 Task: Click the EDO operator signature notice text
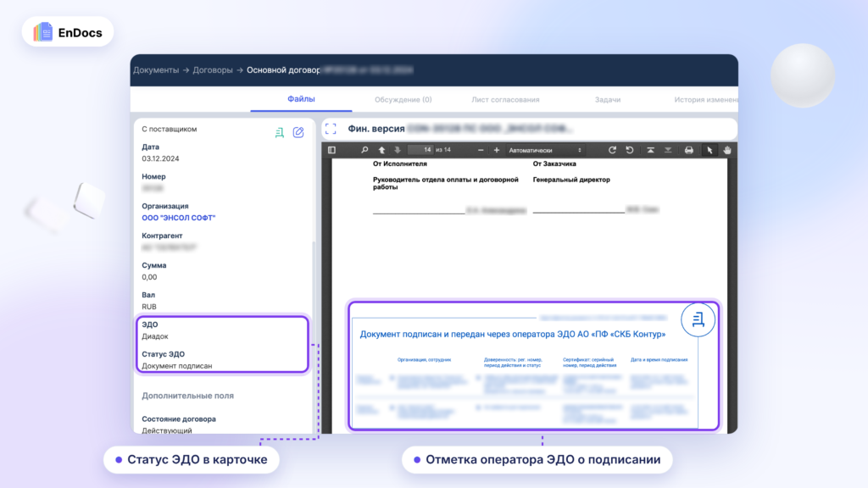point(513,334)
